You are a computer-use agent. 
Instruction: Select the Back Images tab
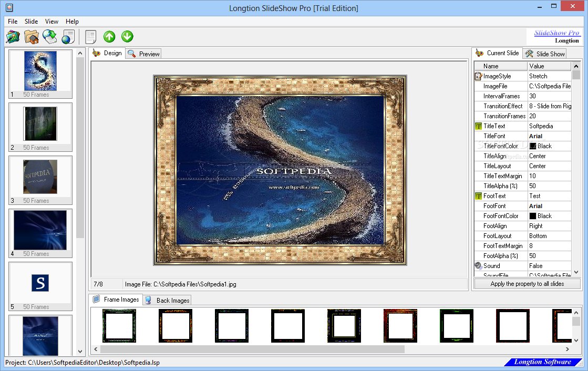pyautogui.click(x=167, y=300)
